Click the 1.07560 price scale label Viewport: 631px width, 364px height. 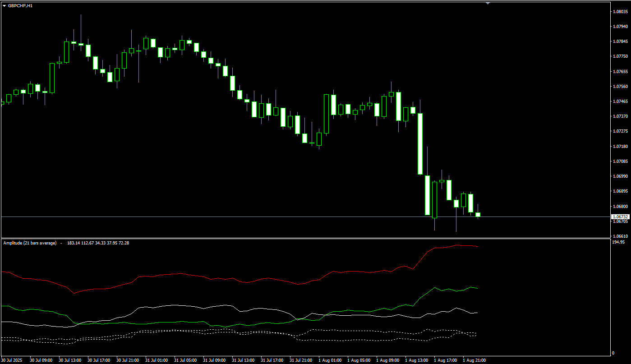click(x=621, y=87)
